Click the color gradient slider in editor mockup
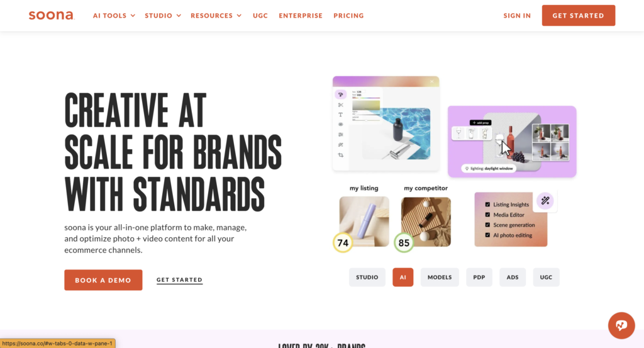The image size is (644, 348). (366, 98)
